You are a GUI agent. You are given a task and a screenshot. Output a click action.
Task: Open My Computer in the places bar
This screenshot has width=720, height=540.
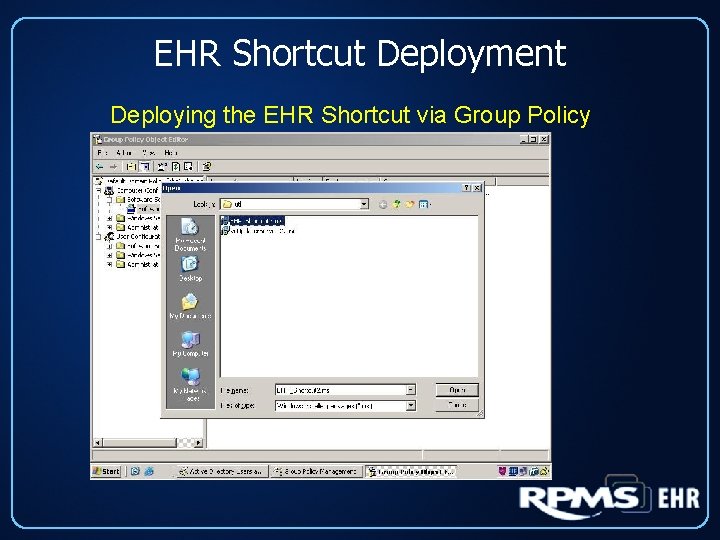coord(190,344)
